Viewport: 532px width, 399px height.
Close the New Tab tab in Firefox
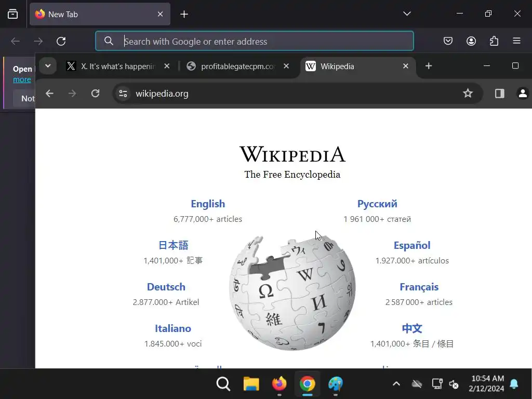160,14
